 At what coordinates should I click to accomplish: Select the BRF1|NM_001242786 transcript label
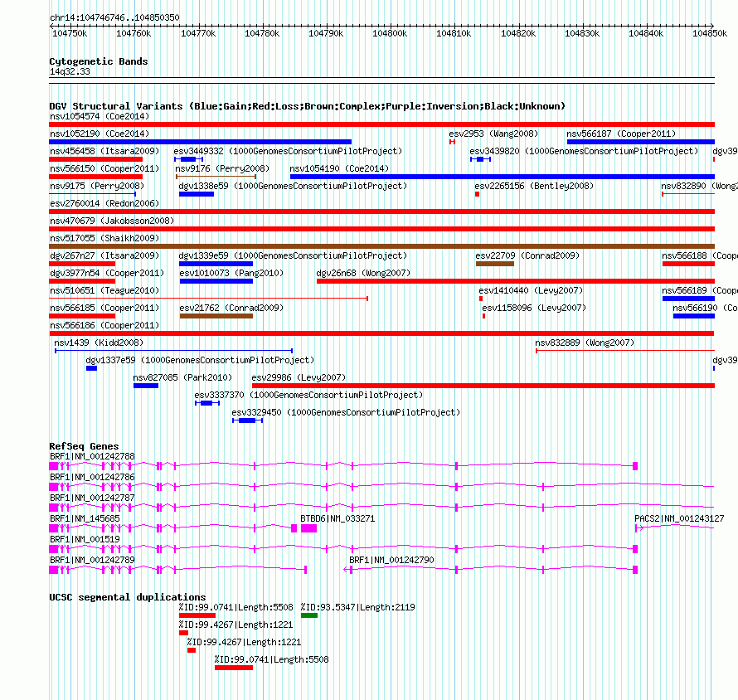tap(92, 478)
